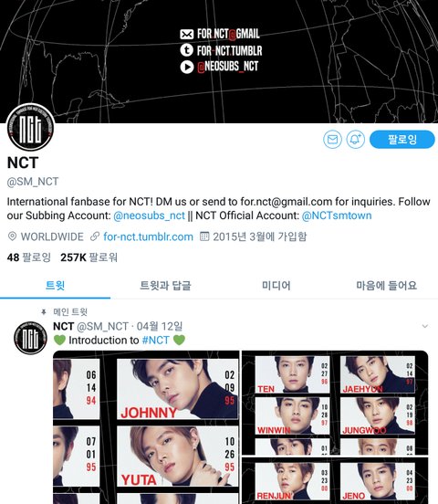Open the RENJUN and JENO image thumbnail
Viewport: 438px width, 504px height.
(335, 481)
